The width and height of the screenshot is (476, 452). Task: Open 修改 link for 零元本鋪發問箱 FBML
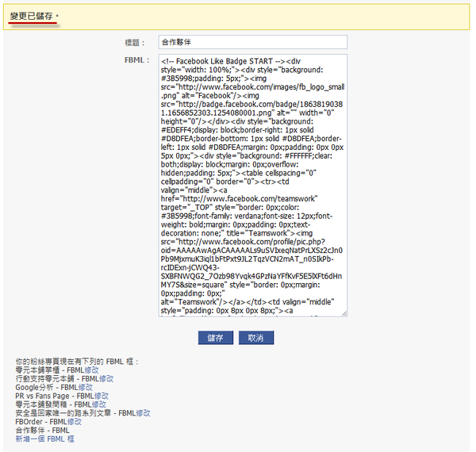point(99,404)
